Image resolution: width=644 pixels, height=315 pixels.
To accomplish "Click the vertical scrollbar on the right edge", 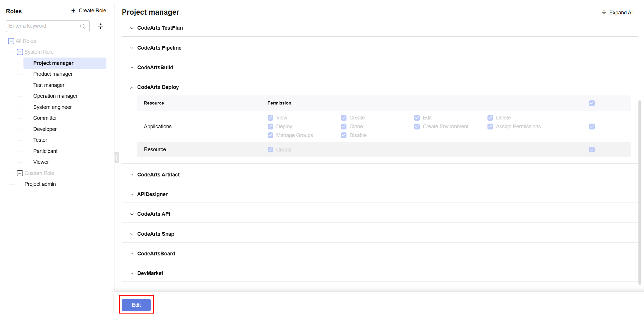I will click(640, 192).
